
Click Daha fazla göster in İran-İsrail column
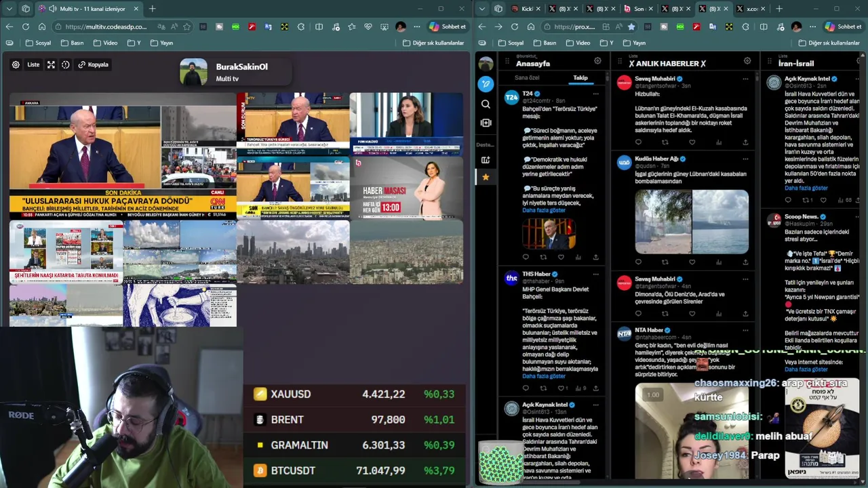pyautogui.click(x=806, y=188)
